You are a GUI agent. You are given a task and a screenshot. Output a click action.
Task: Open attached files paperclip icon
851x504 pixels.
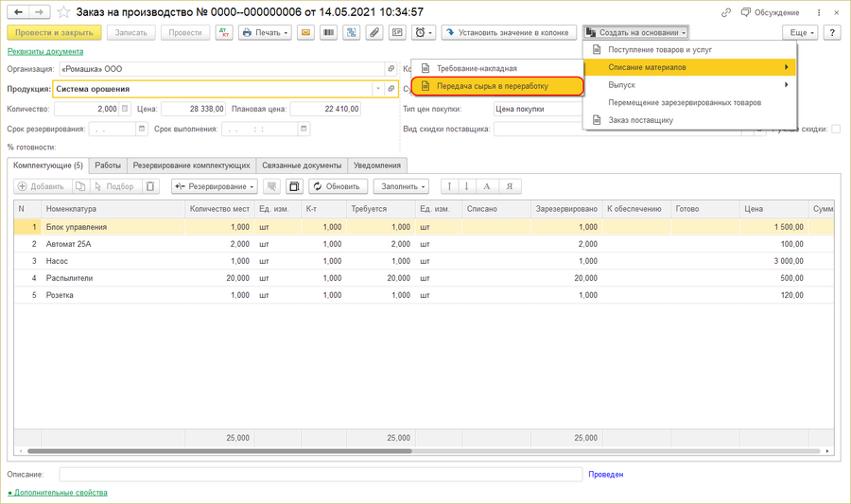coord(374,32)
